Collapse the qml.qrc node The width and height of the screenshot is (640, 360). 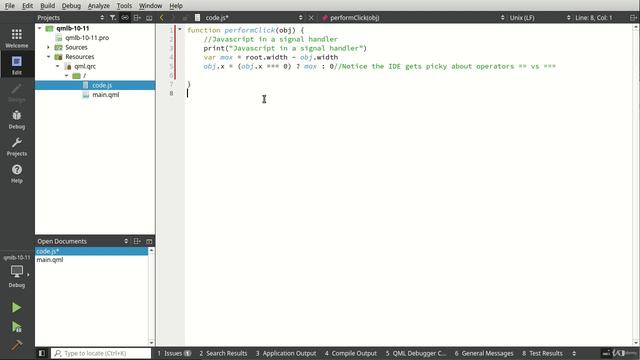click(58, 66)
